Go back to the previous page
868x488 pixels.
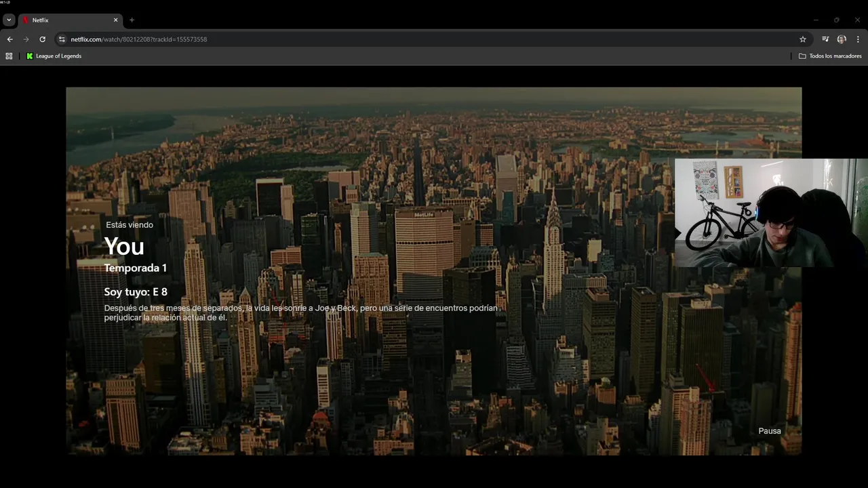click(x=9, y=39)
